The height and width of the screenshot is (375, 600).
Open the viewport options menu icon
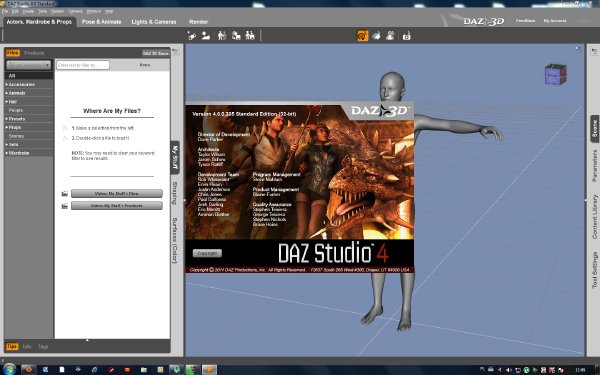coord(578,49)
